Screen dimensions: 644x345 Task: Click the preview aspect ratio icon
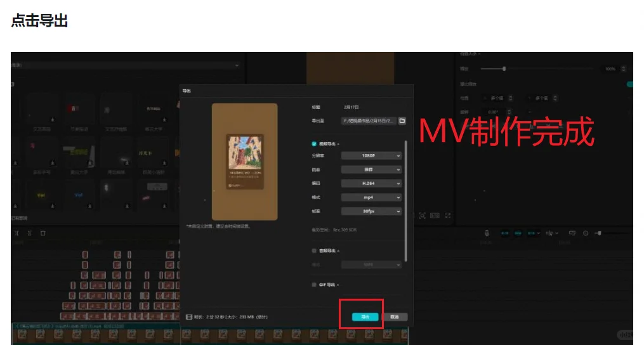click(x=435, y=215)
